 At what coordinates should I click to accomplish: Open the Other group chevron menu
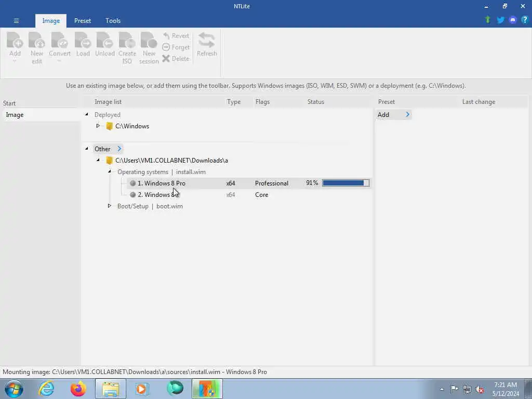[119, 149]
